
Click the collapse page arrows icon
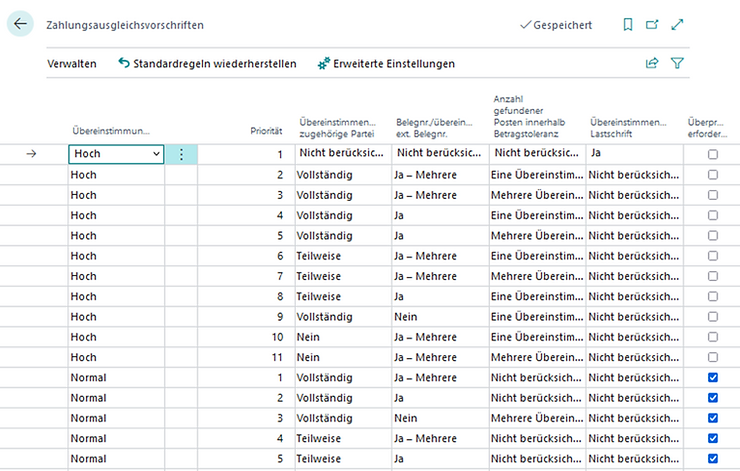click(678, 25)
